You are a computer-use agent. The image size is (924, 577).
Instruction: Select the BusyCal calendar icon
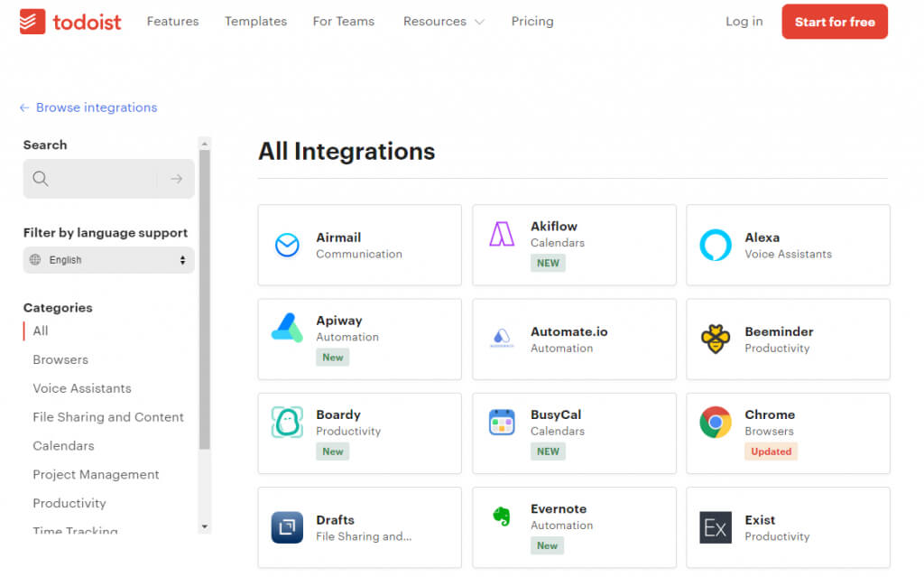click(502, 423)
